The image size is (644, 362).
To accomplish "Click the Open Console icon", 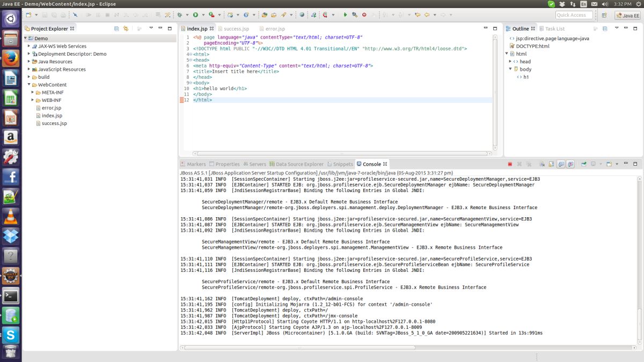I will pyautogui.click(x=609, y=164).
